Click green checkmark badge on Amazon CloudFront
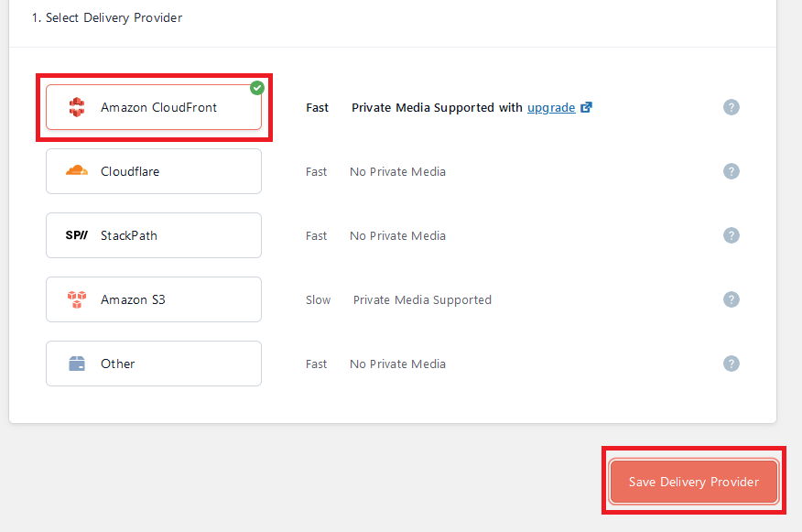 [257, 88]
